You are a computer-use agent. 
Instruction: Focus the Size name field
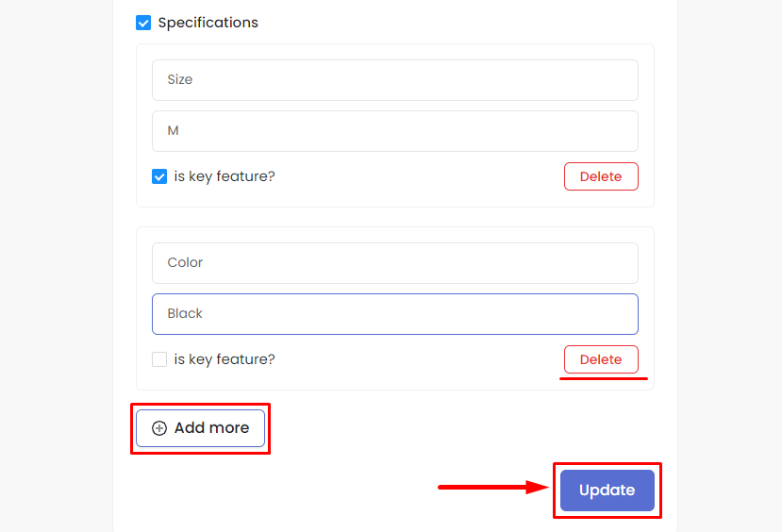pos(395,80)
